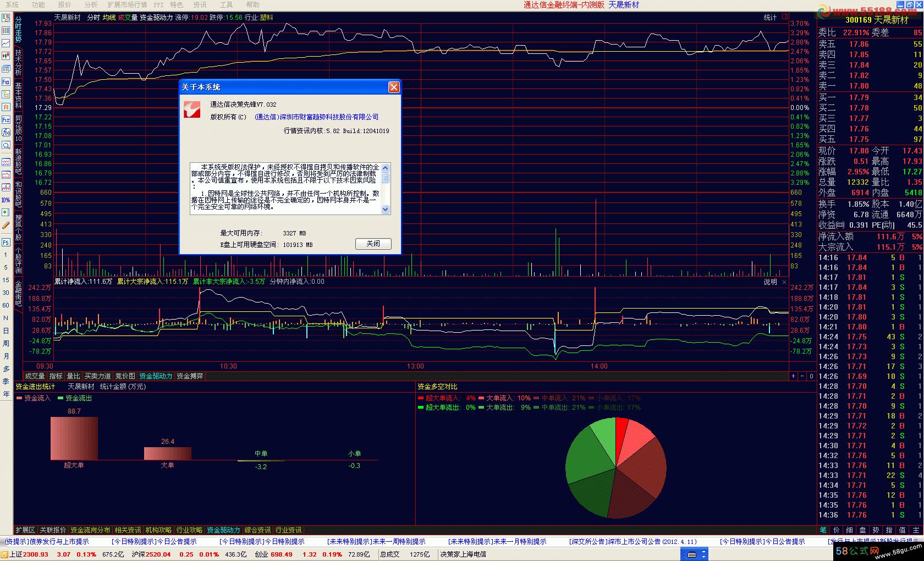The image size is (924, 561).
Task: Select the 买卖力道 indicator tab
Action: (97, 376)
